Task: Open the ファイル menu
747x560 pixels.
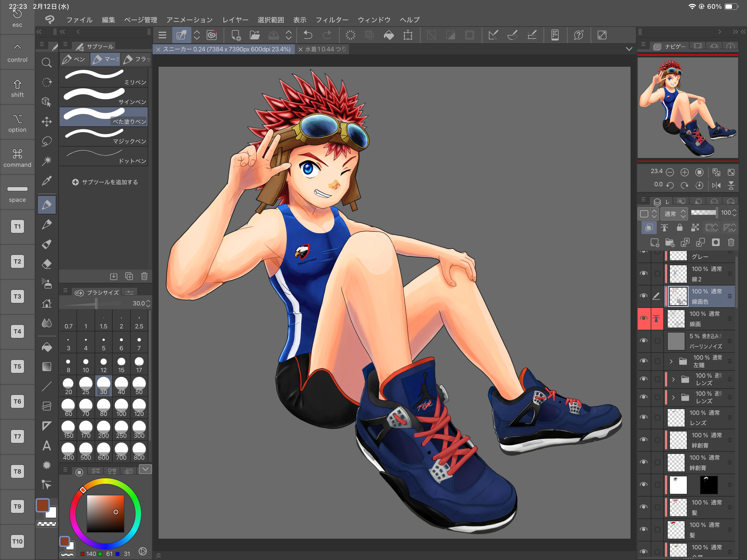Action: pos(79,20)
